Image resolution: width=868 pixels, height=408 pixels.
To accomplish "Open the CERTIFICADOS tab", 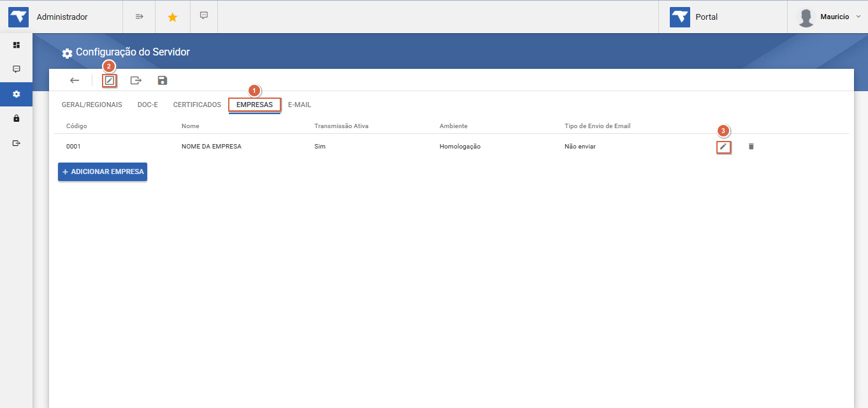I will pos(197,105).
